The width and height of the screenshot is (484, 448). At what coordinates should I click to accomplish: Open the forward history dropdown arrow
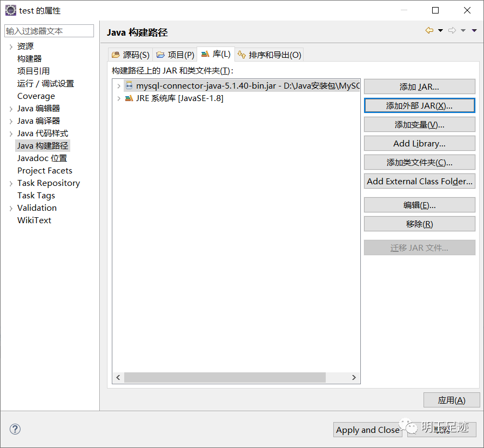point(463,30)
